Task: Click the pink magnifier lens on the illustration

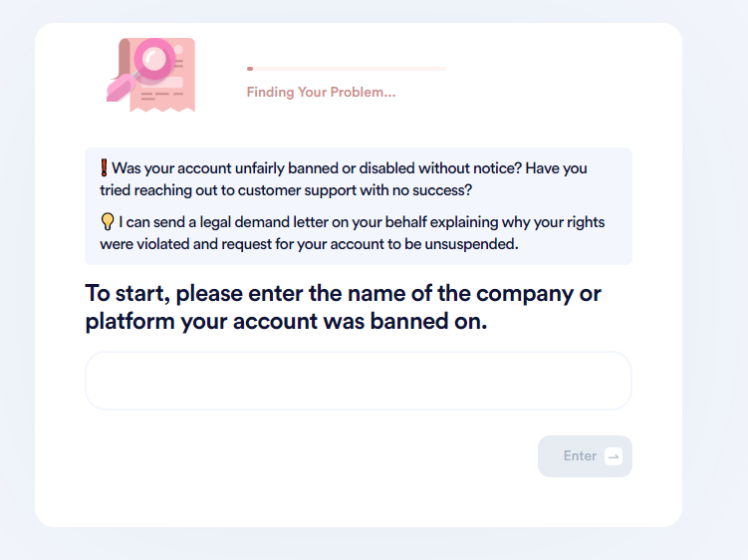Action: 154,59
